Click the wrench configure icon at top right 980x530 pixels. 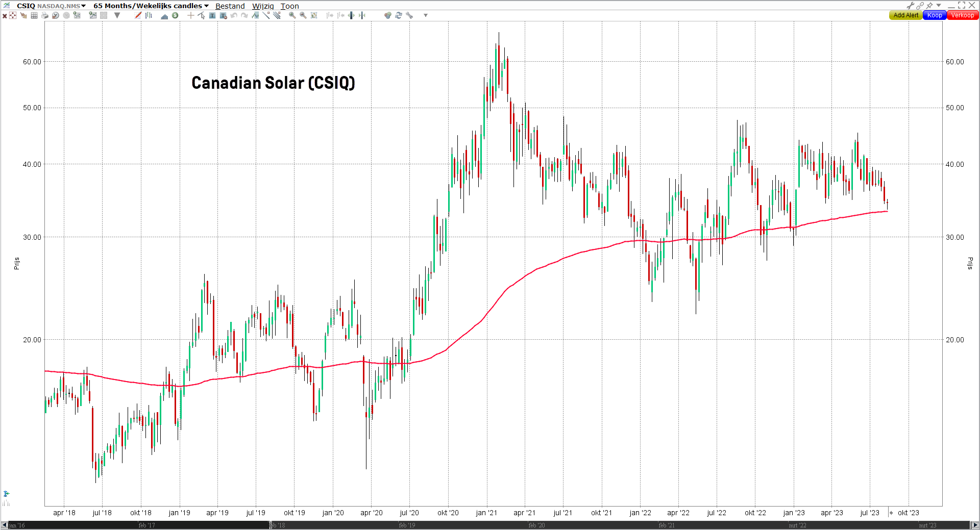pyautogui.click(x=910, y=6)
